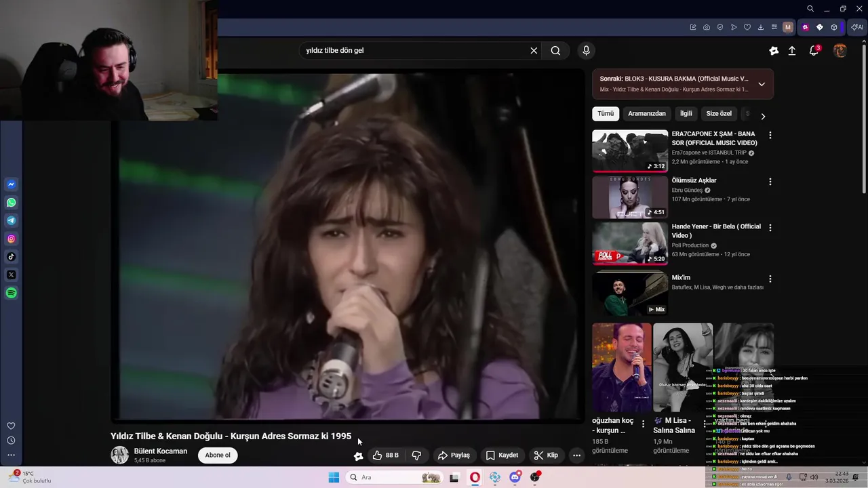Click the toolbar send paper-plane icon
868x488 pixels.
[x=734, y=27]
